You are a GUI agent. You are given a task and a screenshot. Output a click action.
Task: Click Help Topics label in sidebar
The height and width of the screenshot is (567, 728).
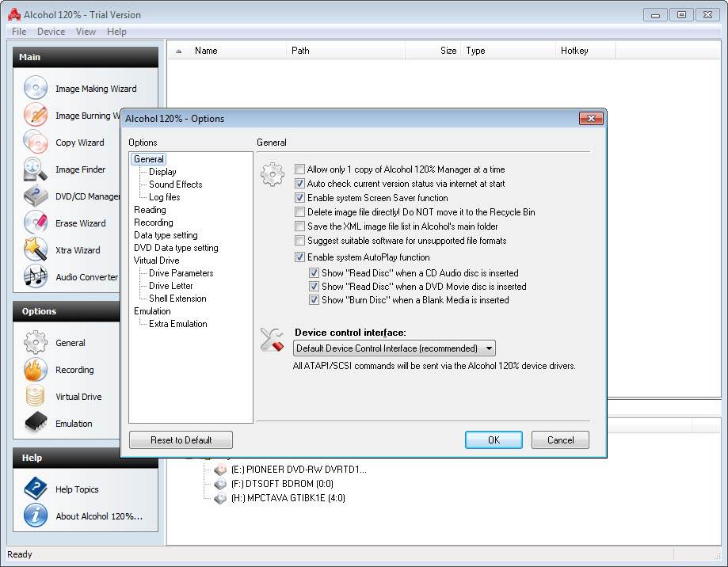click(x=77, y=489)
